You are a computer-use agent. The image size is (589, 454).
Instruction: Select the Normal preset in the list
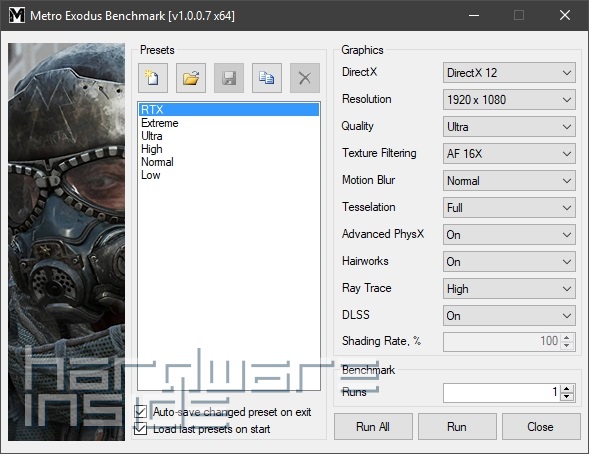click(229, 162)
